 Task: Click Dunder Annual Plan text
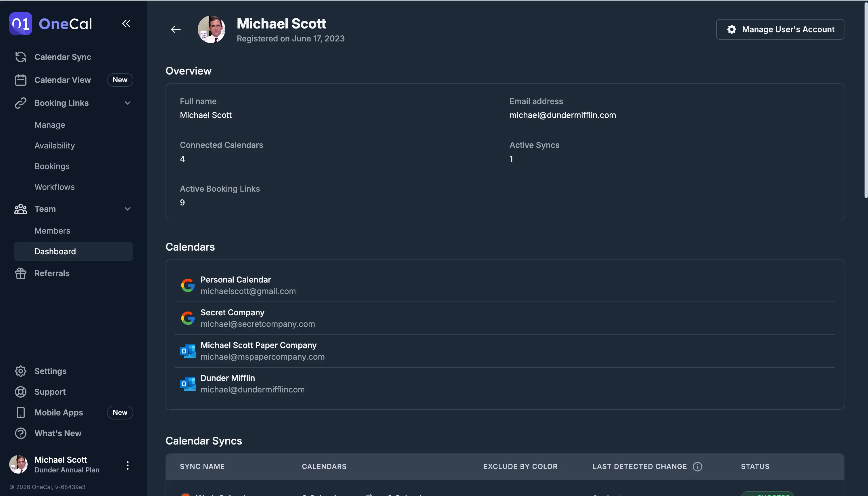pos(67,470)
